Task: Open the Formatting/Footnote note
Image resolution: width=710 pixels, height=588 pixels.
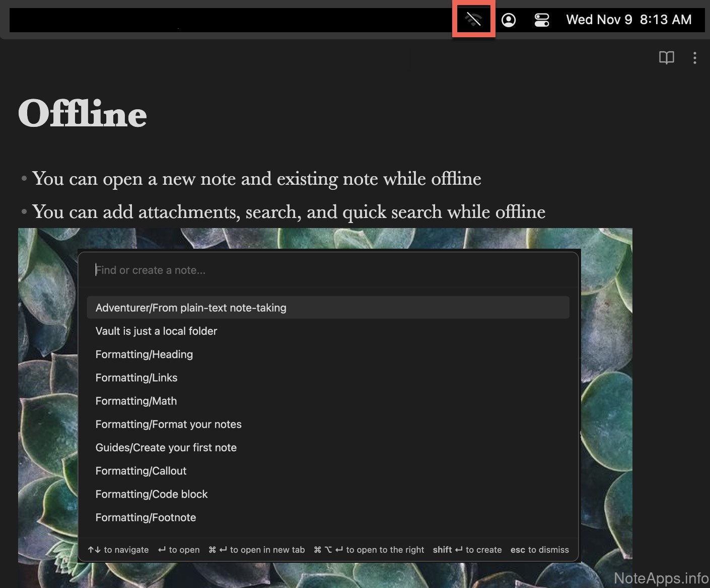Action: click(x=146, y=518)
